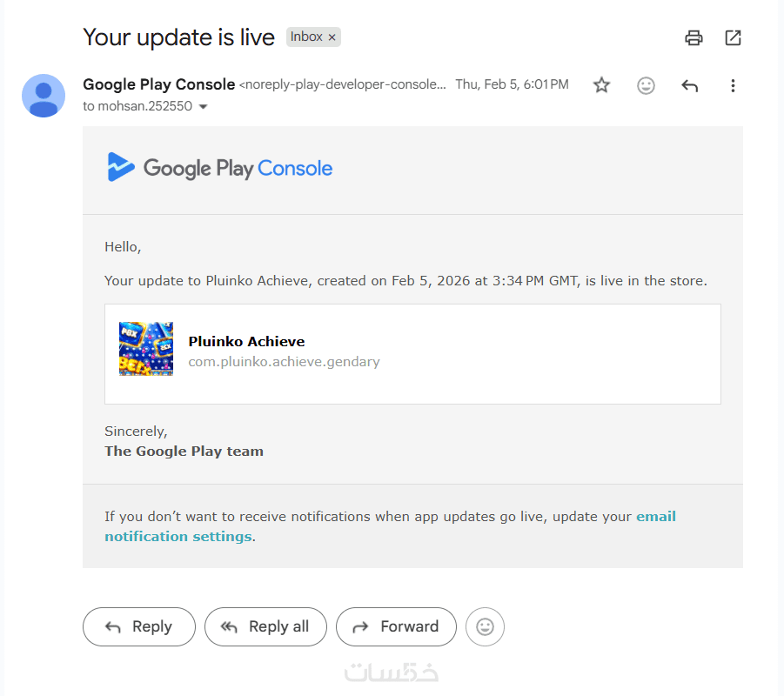This screenshot has height=696, width=784.
Task: Click the Pluinko Achieve app name
Action: point(246,341)
